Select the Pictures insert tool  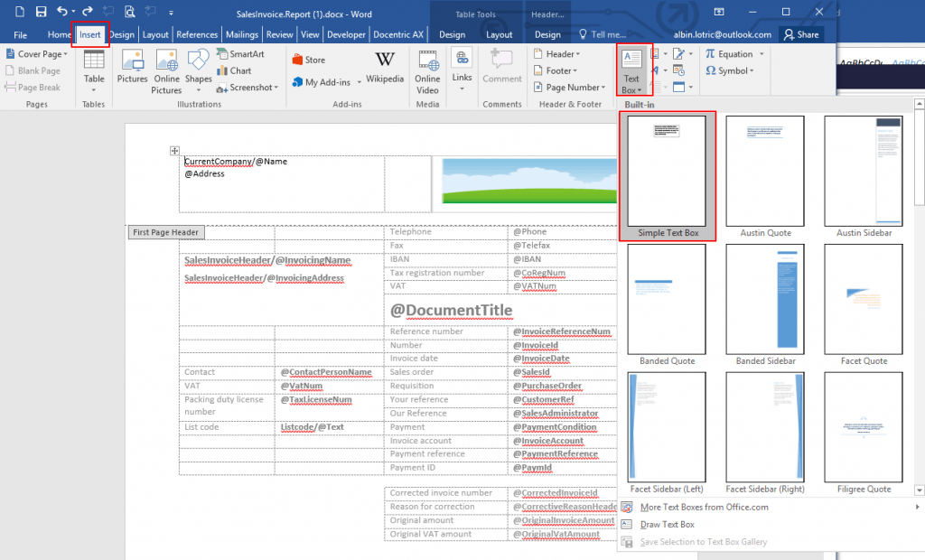[132, 68]
